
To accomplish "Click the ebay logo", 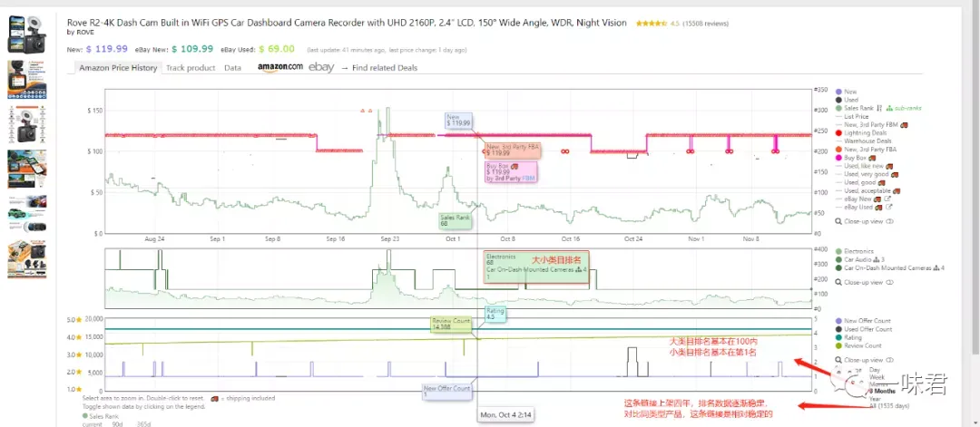I will pyautogui.click(x=321, y=67).
